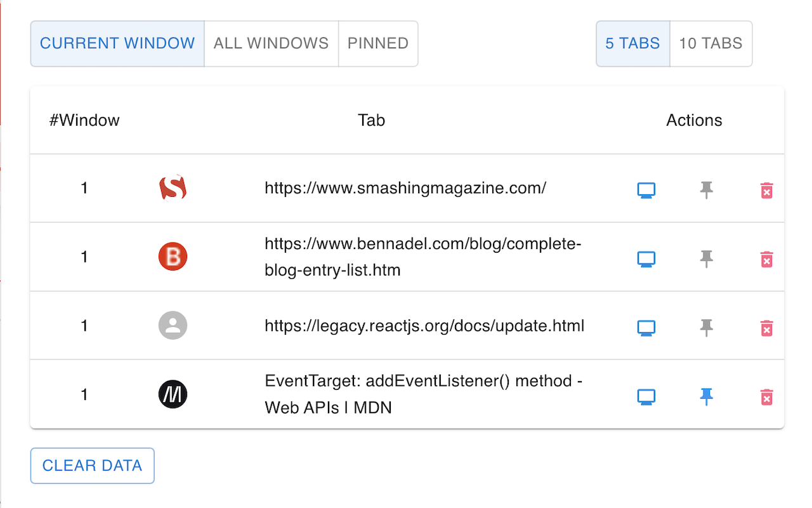
Task: Click the monitor icon on the MDN row
Action: click(x=646, y=396)
